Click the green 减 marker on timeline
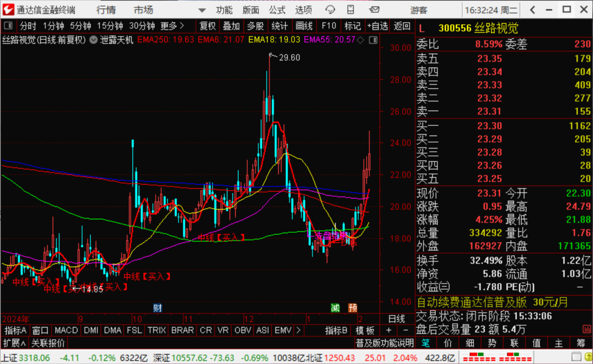 (x=335, y=308)
